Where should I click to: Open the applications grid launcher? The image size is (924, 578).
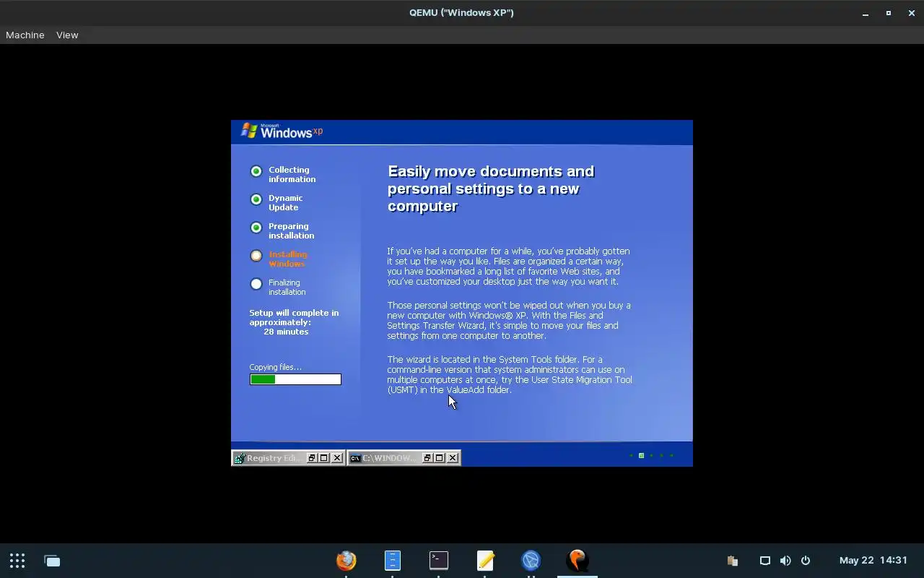(x=17, y=561)
